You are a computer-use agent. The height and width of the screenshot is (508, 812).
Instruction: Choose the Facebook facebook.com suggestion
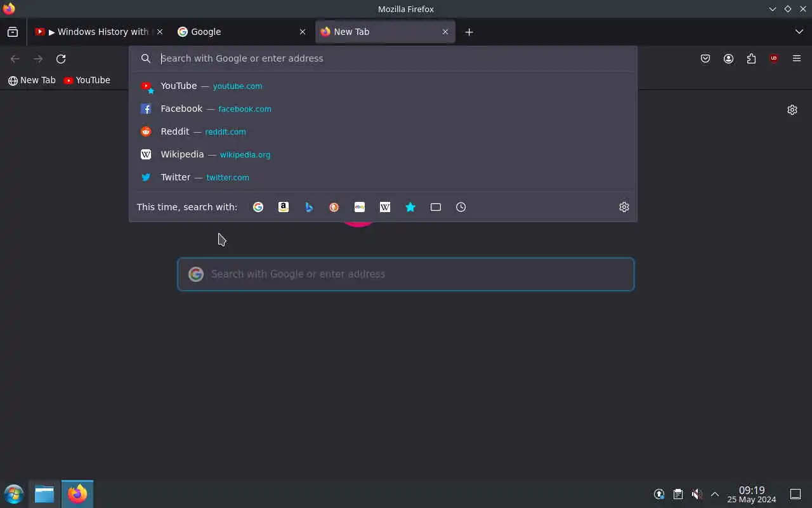383,109
